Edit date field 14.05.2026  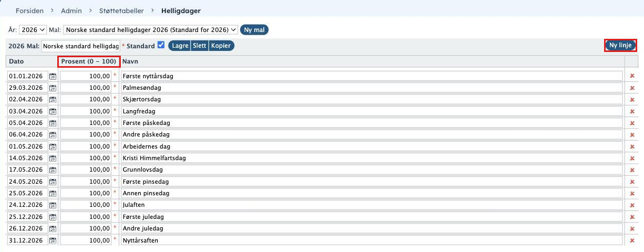point(27,158)
